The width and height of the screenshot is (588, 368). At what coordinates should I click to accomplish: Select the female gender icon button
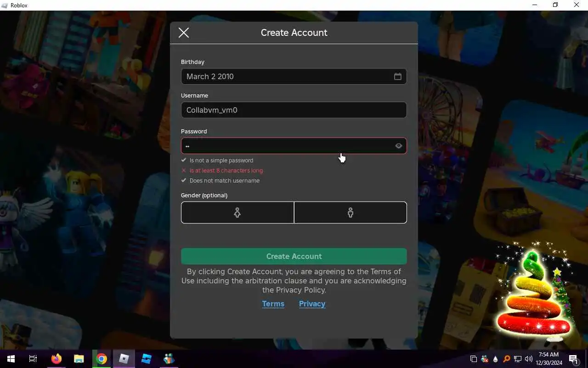click(237, 213)
